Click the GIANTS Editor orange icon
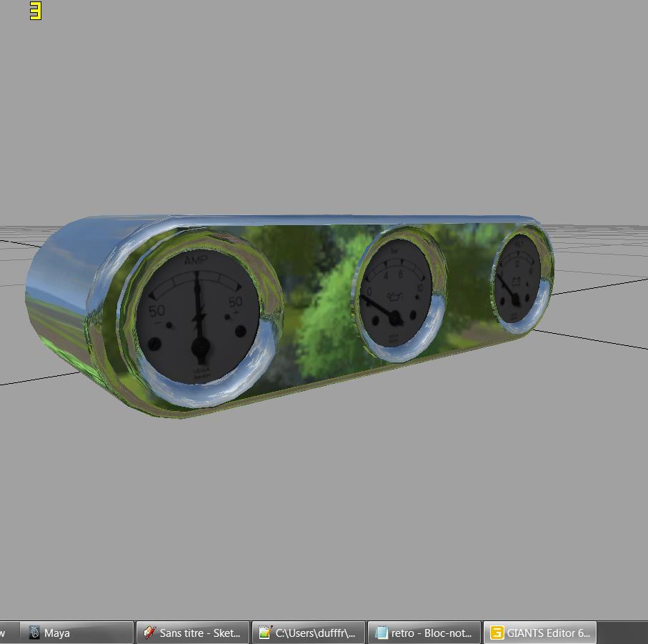 [x=497, y=633]
